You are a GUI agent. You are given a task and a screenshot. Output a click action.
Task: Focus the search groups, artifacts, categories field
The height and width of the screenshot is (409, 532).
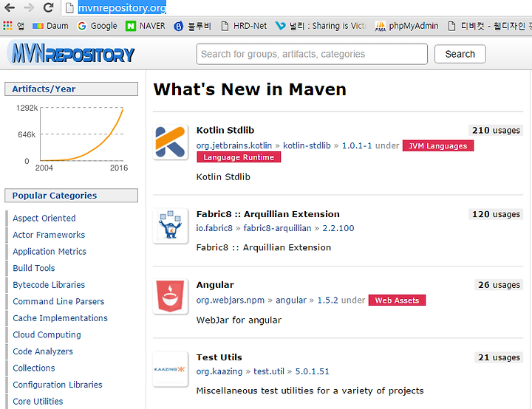tap(312, 54)
